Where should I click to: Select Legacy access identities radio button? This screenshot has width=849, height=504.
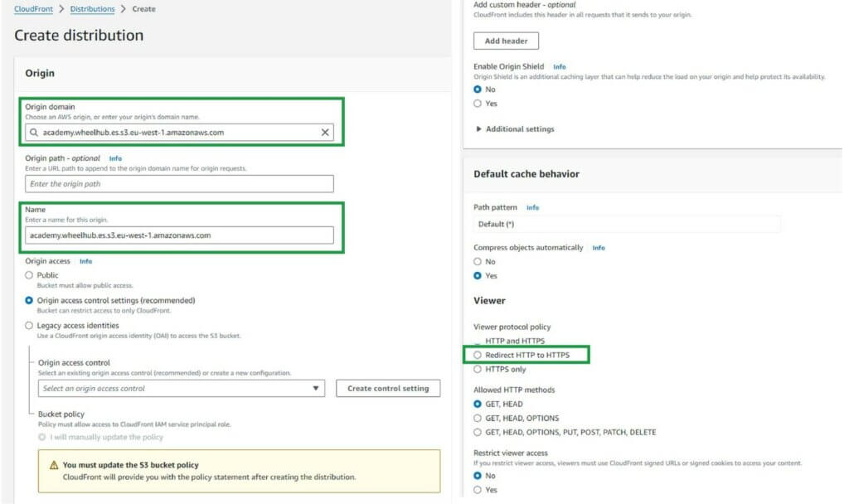[x=30, y=326]
